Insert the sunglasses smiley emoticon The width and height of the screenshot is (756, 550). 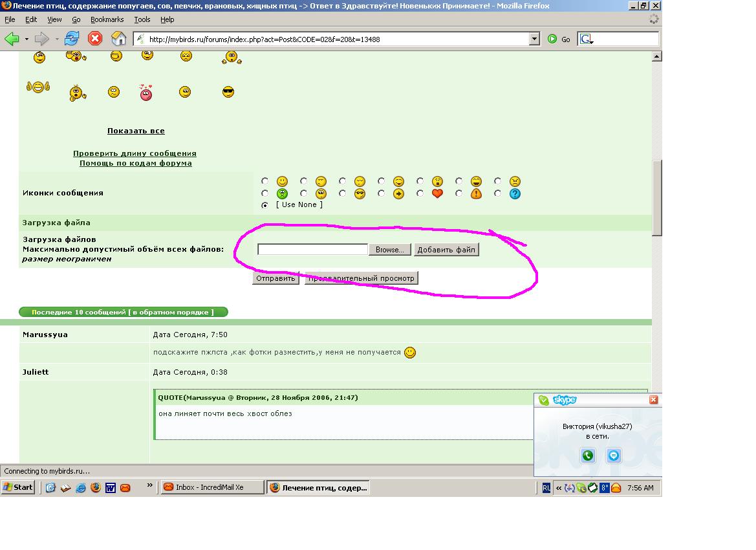click(x=228, y=92)
